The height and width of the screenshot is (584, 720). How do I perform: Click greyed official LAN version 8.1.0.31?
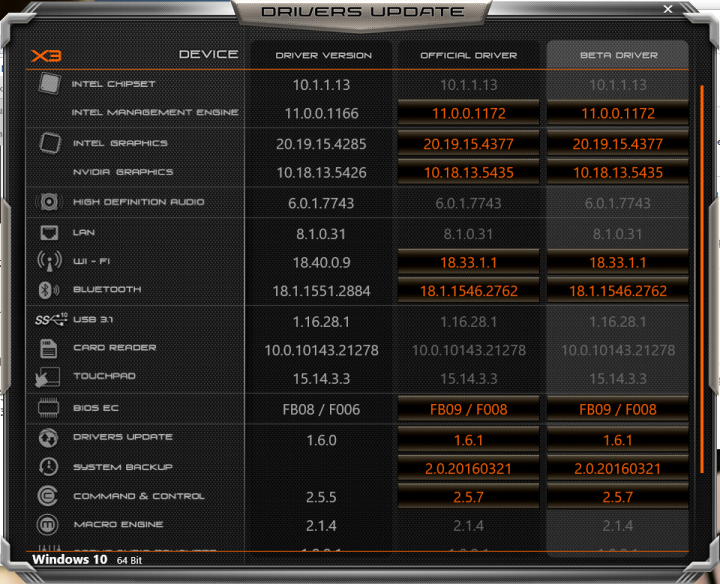468,234
